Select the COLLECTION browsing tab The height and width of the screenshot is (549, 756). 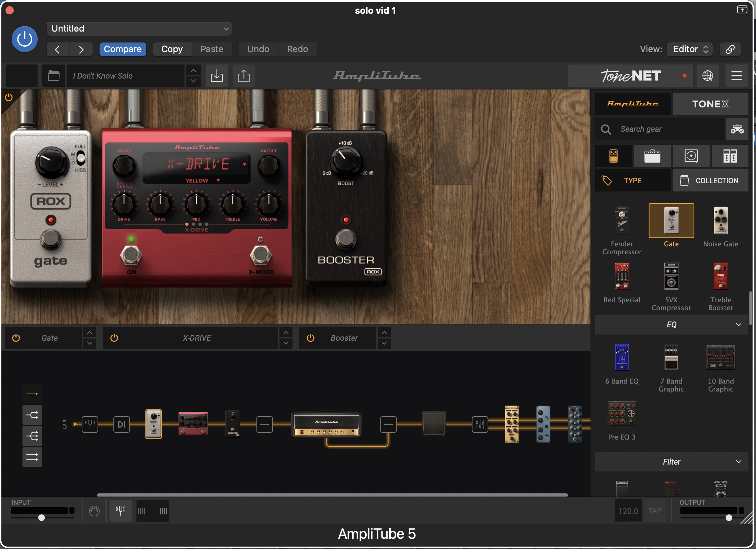pos(710,180)
